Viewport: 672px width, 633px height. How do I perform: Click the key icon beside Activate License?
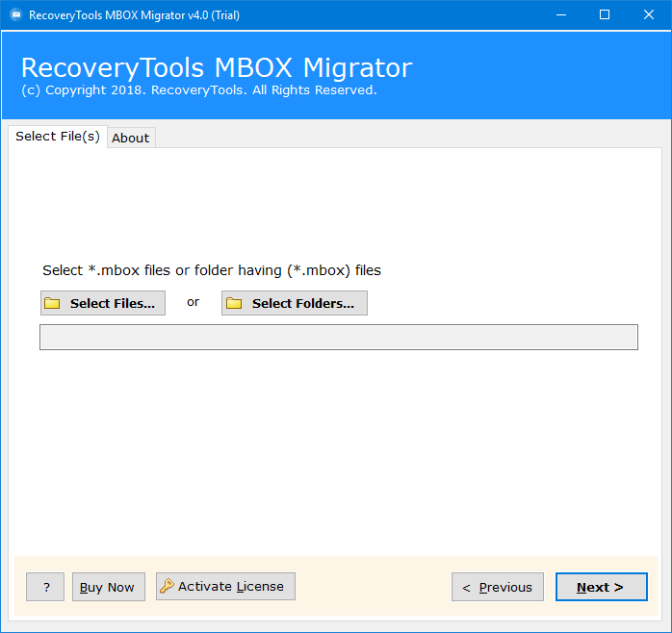pyautogui.click(x=167, y=586)
